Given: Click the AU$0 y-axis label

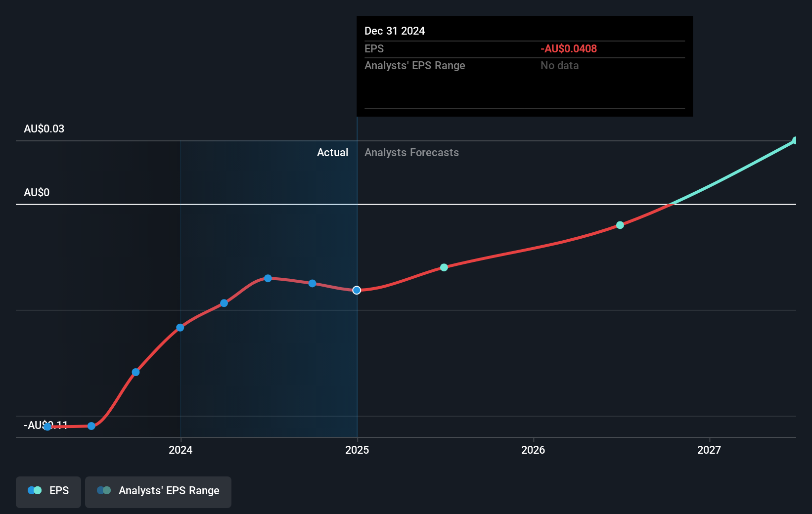Looking at the screenshot, I should (37, 192).
